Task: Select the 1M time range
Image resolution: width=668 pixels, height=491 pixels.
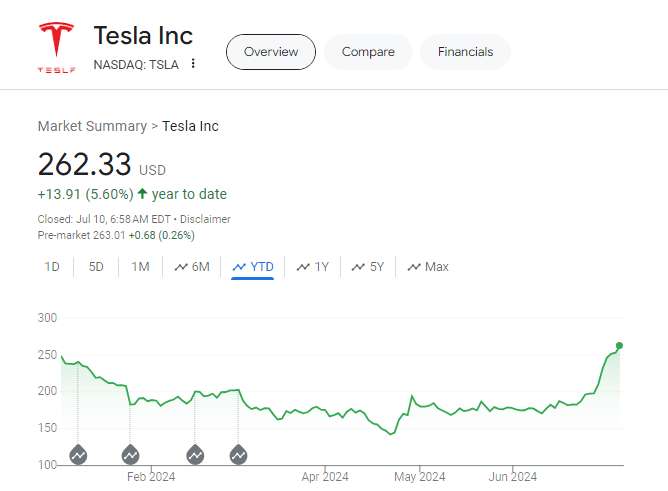Action: tap(140, 267)
